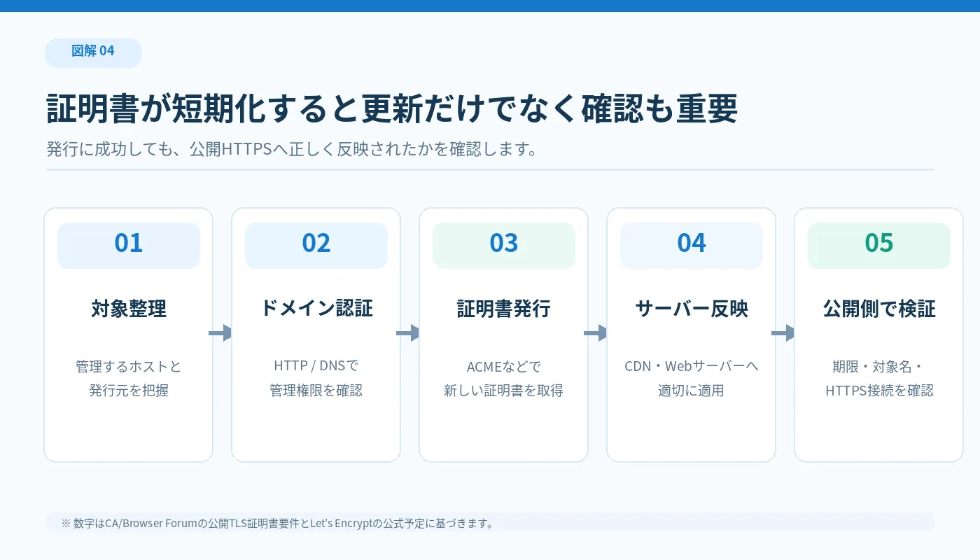Click the step number "04" badge
The image size is (980, 560).
(692, 246)
